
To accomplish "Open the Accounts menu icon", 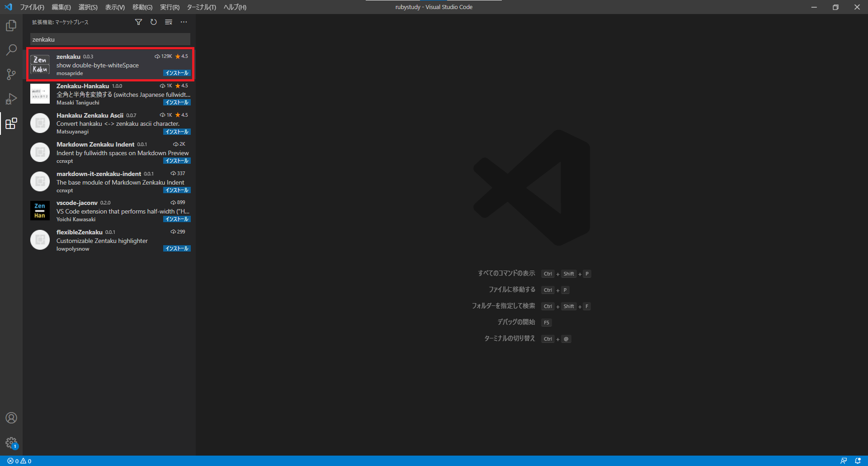I will (x=11, y=418).
